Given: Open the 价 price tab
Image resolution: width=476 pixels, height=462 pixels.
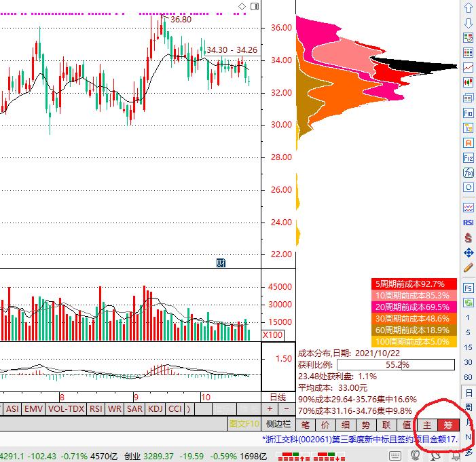Looking at the screenshot, I should click(x=325, y=425).
